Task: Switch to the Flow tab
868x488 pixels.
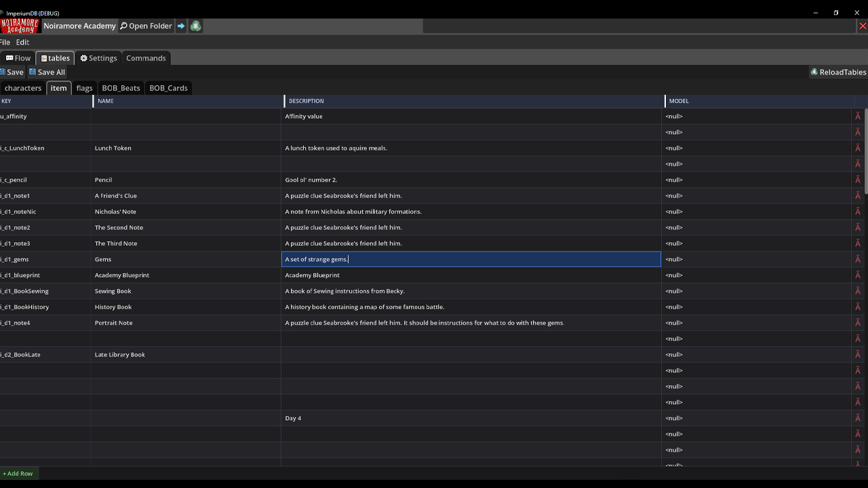Action: (18, 58)
